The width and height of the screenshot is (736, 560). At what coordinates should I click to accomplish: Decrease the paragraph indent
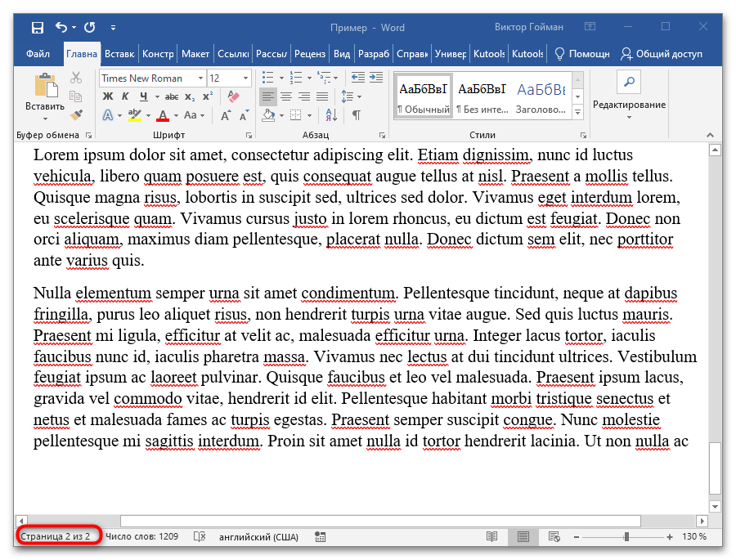pyautogui.click(x=357, y=78)
